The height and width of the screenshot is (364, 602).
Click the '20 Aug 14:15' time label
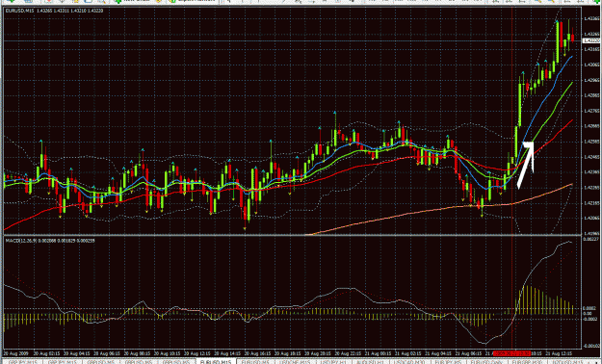click(x=227, y=352)
